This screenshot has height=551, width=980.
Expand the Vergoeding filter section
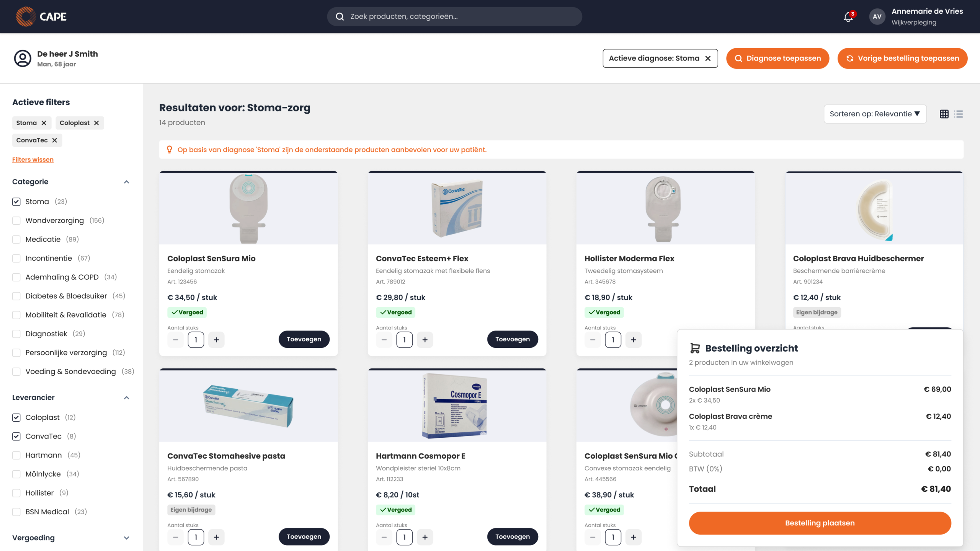(126, 538)
